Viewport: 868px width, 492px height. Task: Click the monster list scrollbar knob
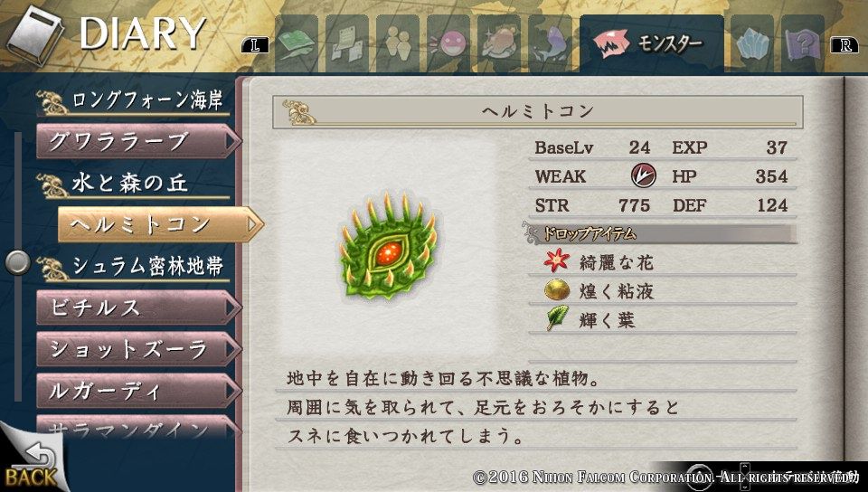click(x=17, y=263)
